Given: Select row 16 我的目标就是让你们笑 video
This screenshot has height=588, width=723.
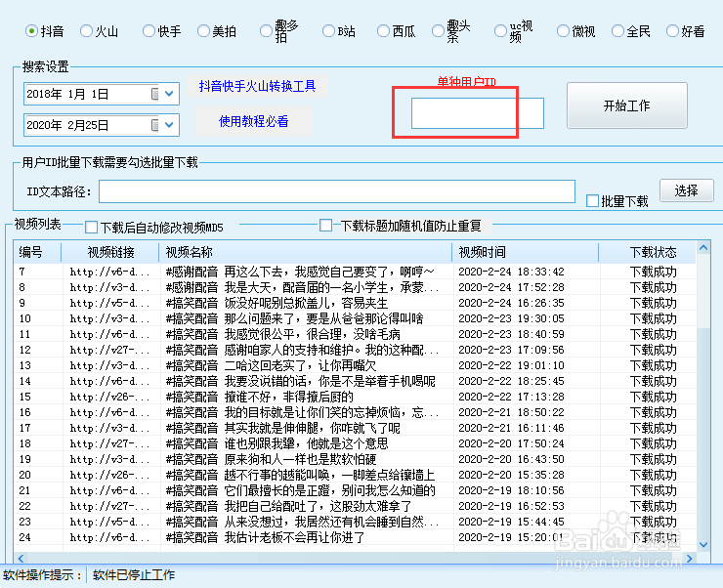Looking at the screenshot, I should (x=355, y=412).
